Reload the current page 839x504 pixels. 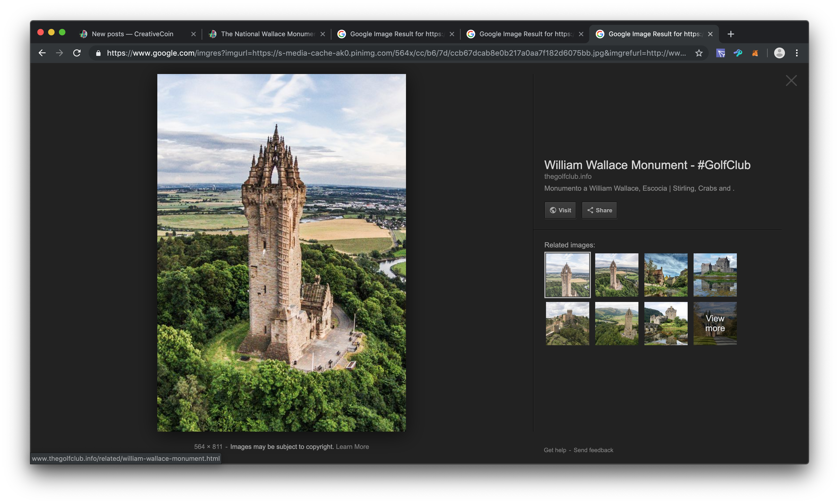tap(77, 53)
